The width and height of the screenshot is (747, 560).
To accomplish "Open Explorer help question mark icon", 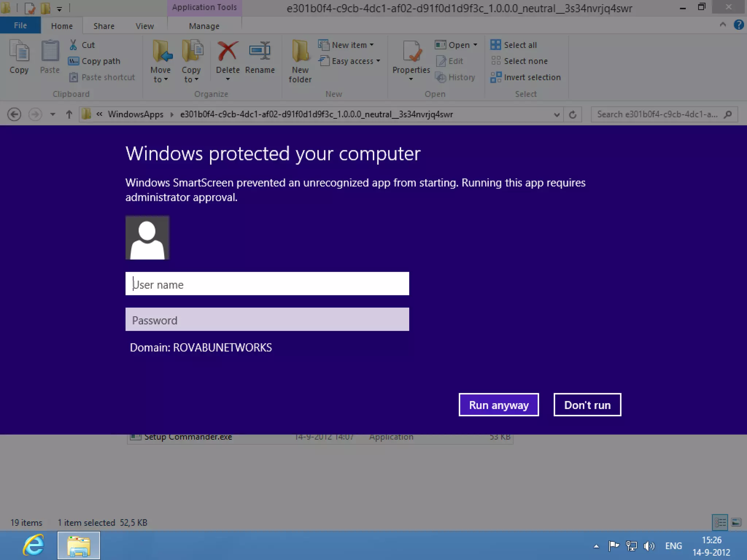I will pos(739,25).
